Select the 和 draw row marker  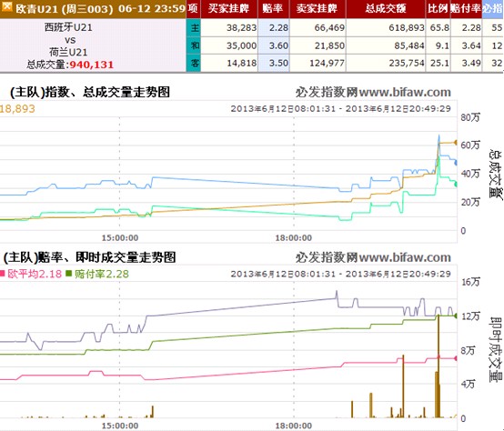click(194, 45)
